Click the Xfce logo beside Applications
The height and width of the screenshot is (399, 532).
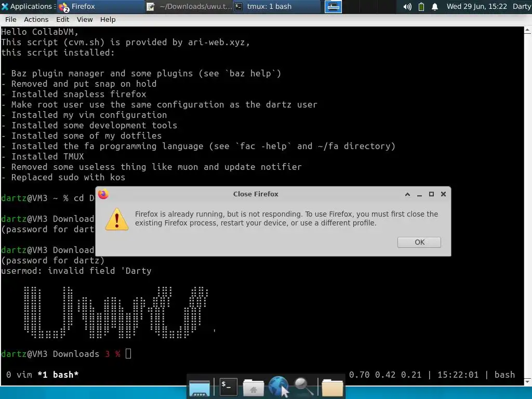pos(5,7)
